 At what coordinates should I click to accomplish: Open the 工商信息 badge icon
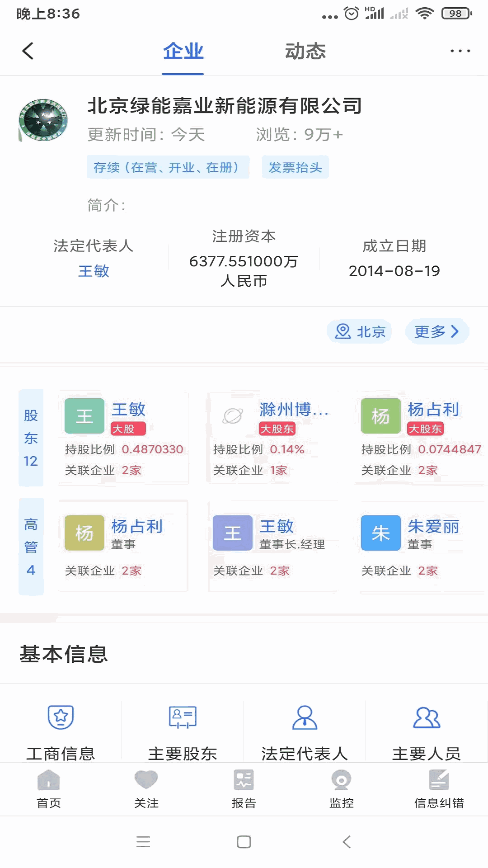tap(61, 717)
